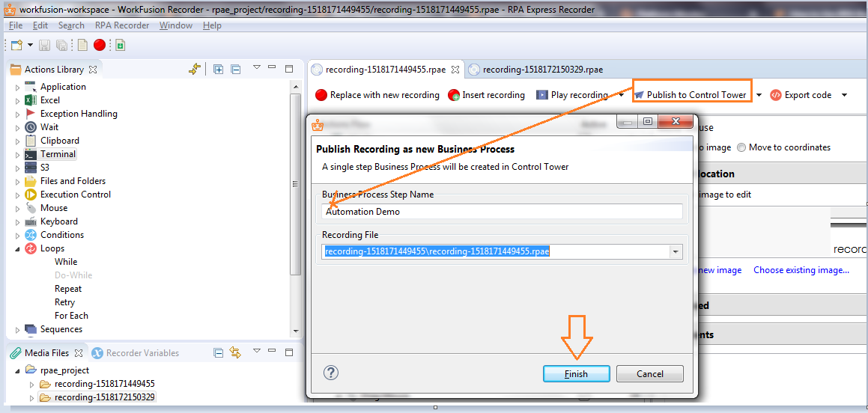Select the While loop action
The height and width of the screenshot is (413, 868).
coord(66,262)
